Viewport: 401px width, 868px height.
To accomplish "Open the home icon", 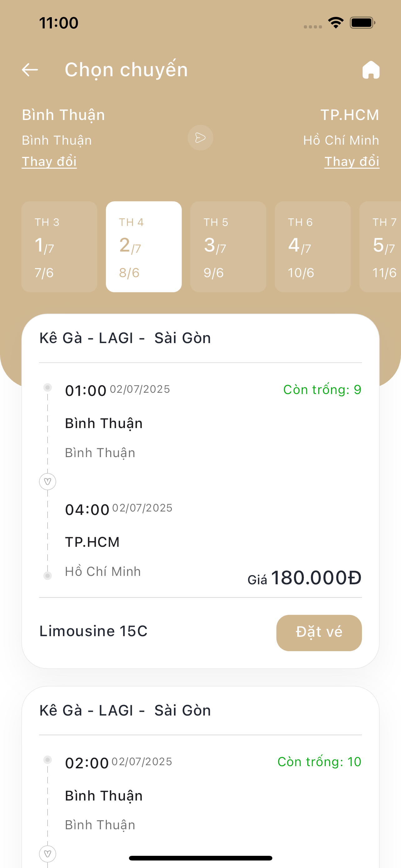I will tap(371, 70).
